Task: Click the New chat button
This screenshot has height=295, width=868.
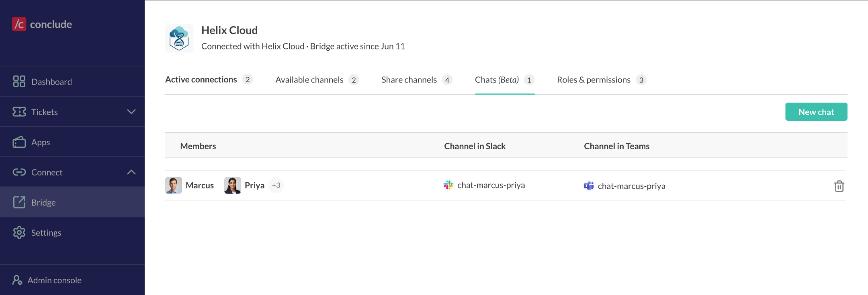Action: [x=816, y=111]
